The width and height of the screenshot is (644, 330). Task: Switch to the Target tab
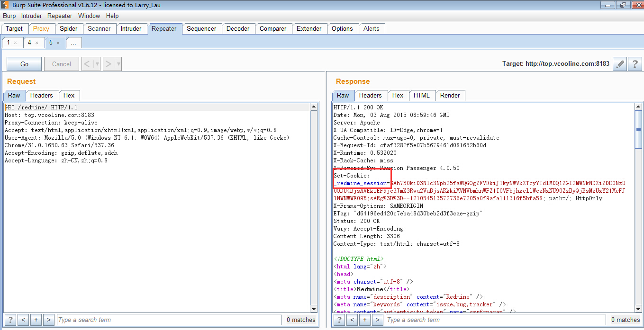pyautogui.click(x=14, y=28)
